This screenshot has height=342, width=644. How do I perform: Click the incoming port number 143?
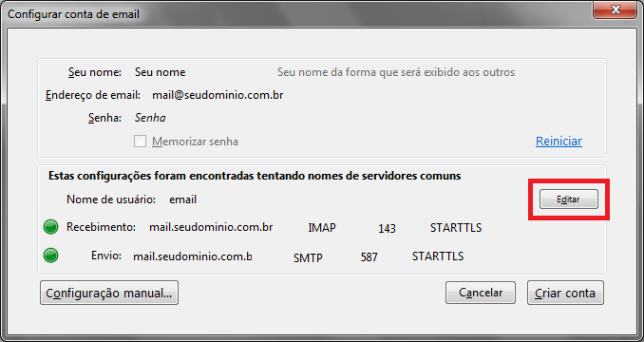[387, 229]
